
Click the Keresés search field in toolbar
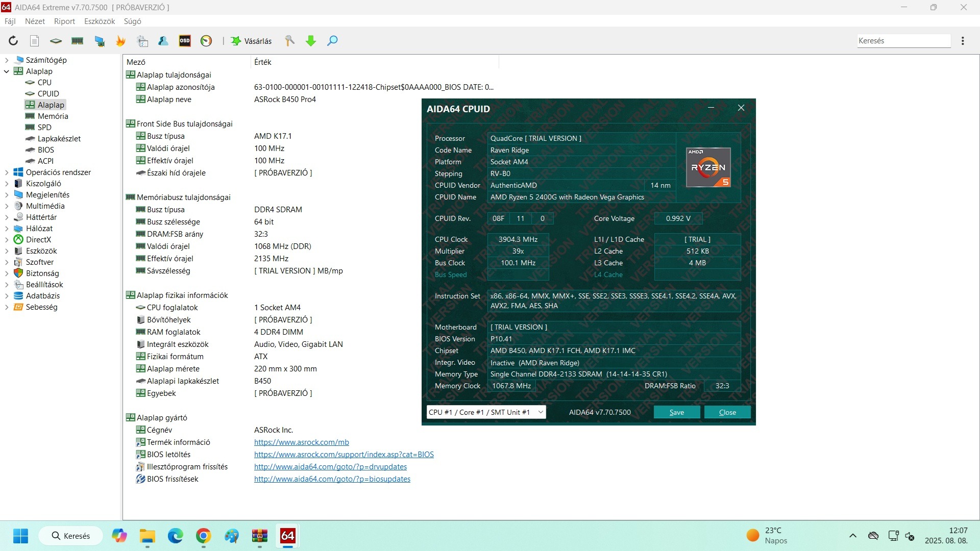click(x=903, y=41)
